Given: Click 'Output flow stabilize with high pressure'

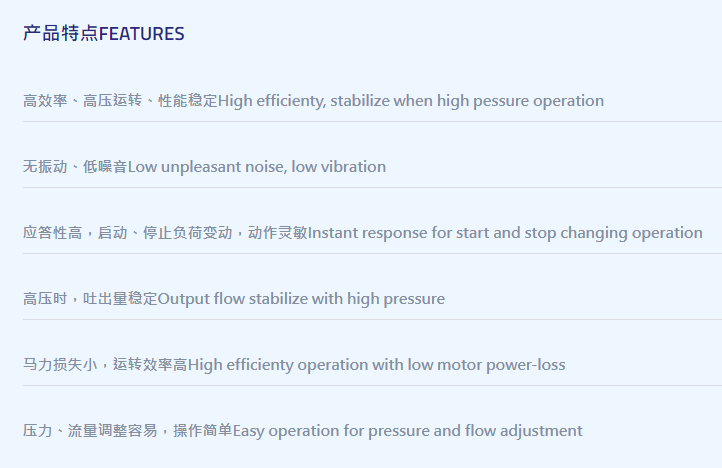Looking at the screenshot, I should click(301, 299).
